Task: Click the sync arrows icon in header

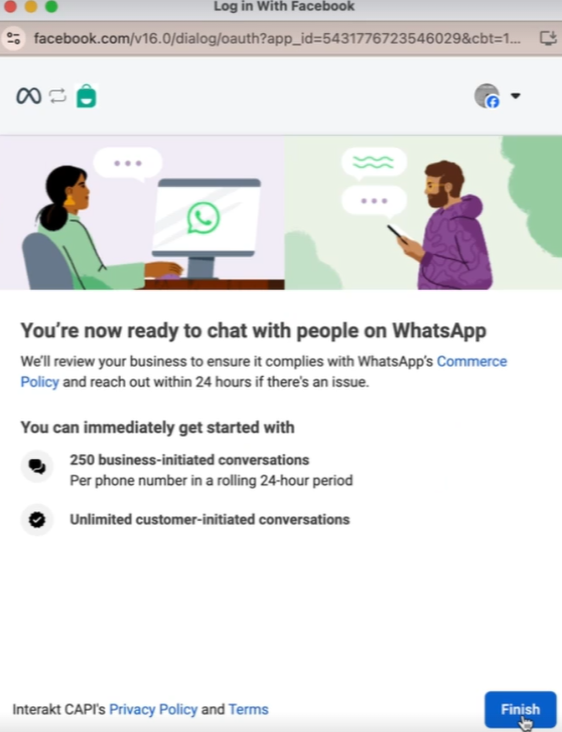Action: click(x=58, y=96)
